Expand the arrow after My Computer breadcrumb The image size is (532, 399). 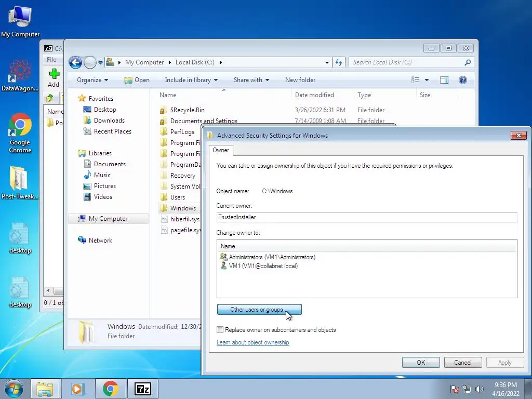[x=170, y=62]
